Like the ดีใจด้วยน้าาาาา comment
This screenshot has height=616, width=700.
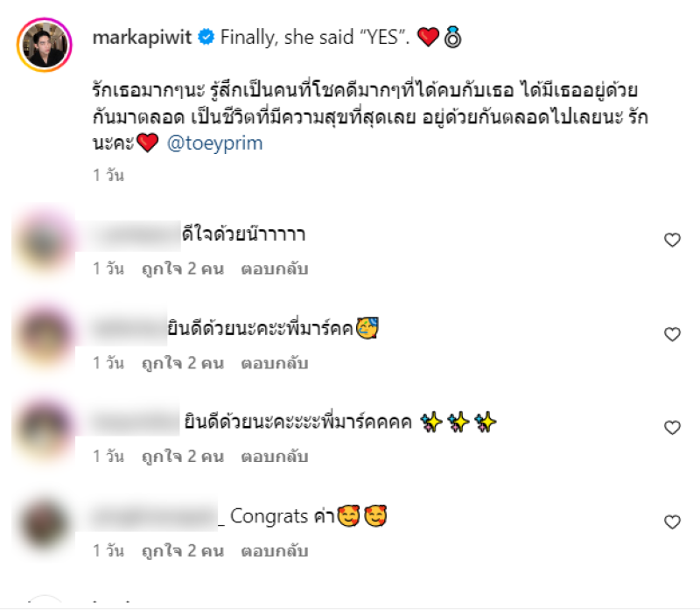672,240
